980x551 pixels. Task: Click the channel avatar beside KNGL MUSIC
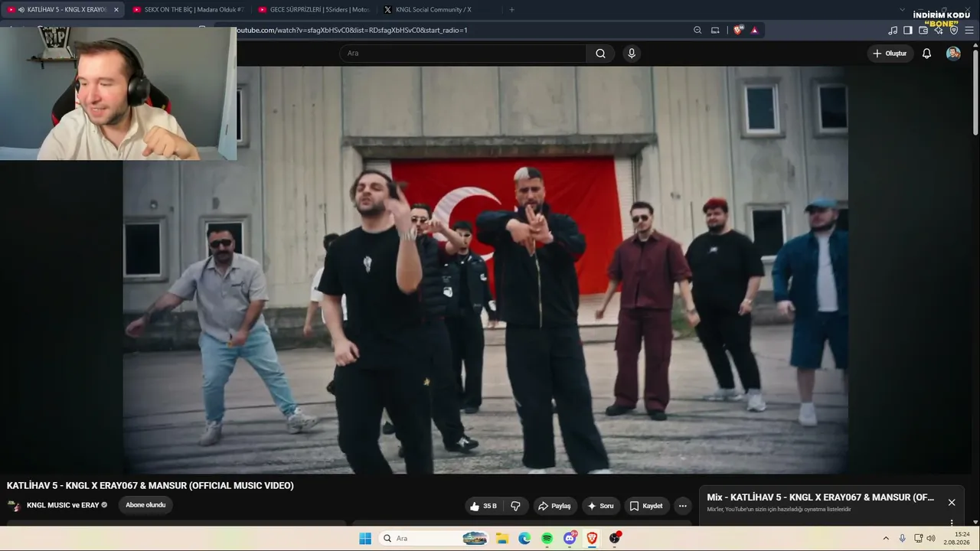point(14,505)
